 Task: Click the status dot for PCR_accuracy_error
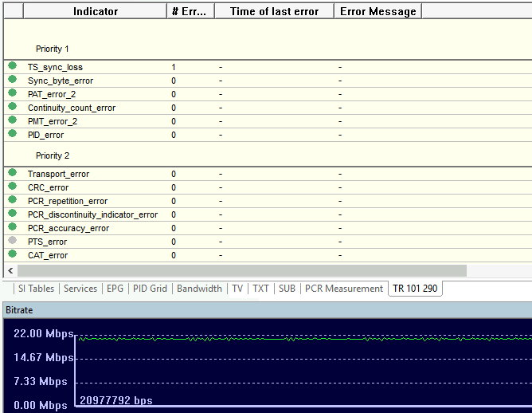[12, 227]
